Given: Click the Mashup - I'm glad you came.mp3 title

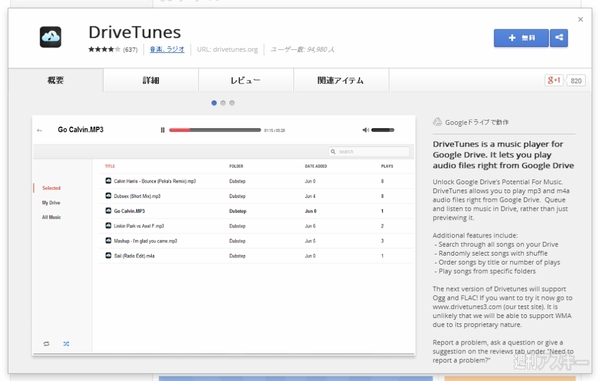Looking at the screenshot, I should coord(145,241).
